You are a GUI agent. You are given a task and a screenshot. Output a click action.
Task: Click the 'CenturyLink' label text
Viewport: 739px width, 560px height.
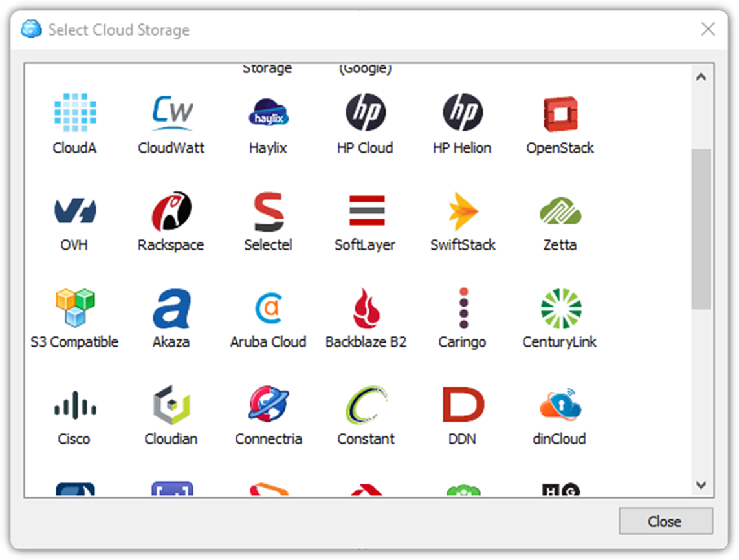(x=560, y=342)
